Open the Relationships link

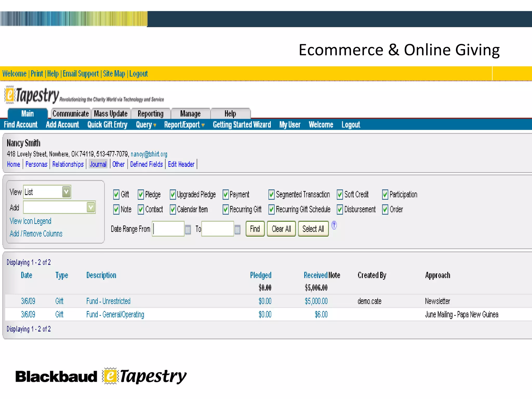coord(68,164)
